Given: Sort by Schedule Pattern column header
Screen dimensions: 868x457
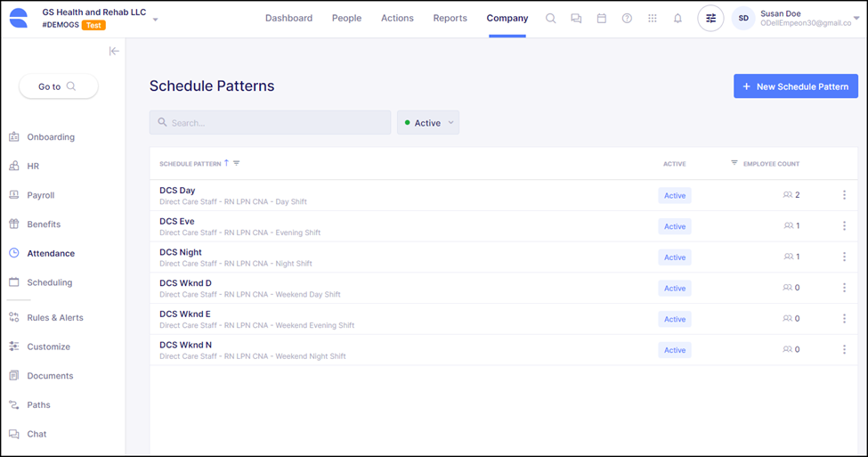Looking at the screenshot, I should (191, 164).
